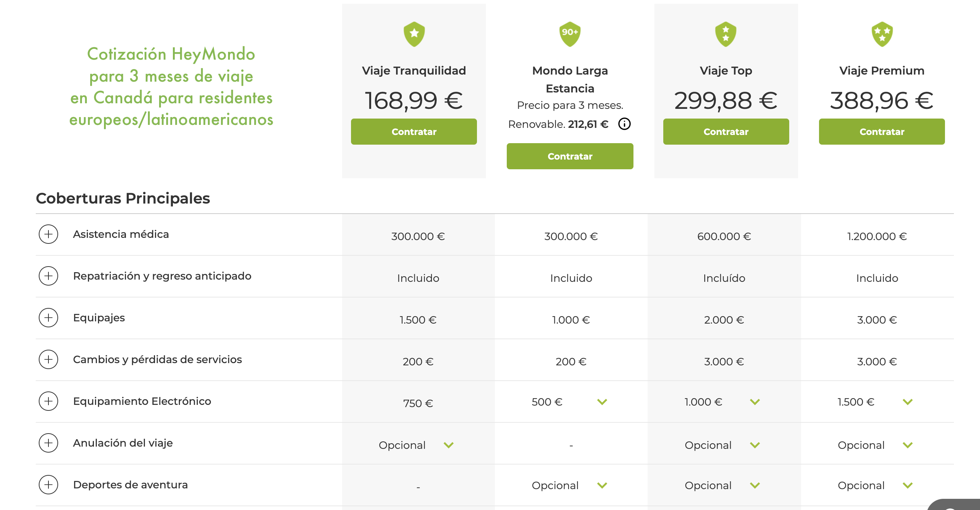This screenshot has height=510, width=980.
Task: Open the info icon next to Renovable price
Action: (x=624, y=124)
